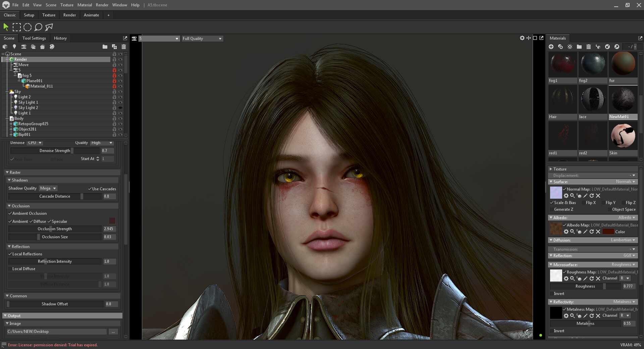Open the Help menu
Viewport: 644px width, 349px height.
(135, 5)
